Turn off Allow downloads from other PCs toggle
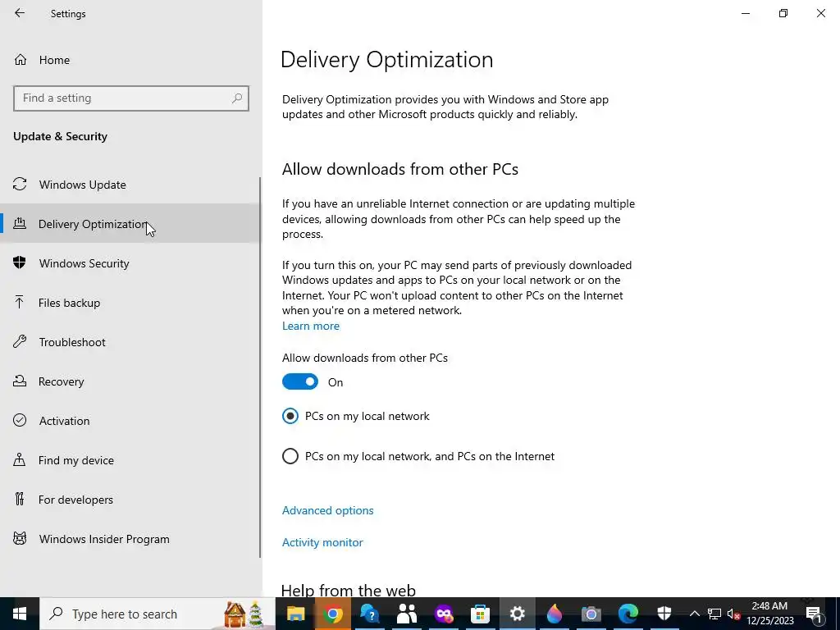The image size is (840, 630). pos(300,381)
